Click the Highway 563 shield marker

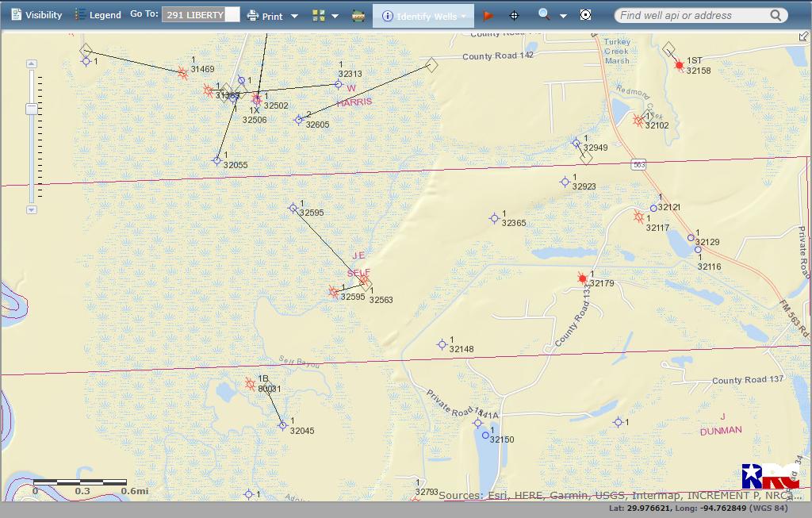[638, 165]
